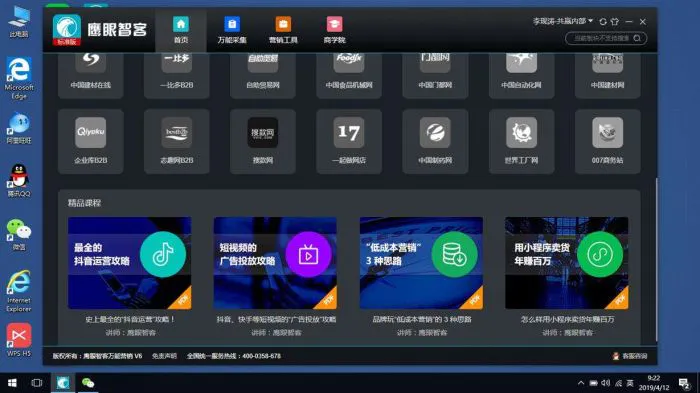
Task: Open the 短视频广告投放攻略 course thumbnail
Action: coord(275,263)
